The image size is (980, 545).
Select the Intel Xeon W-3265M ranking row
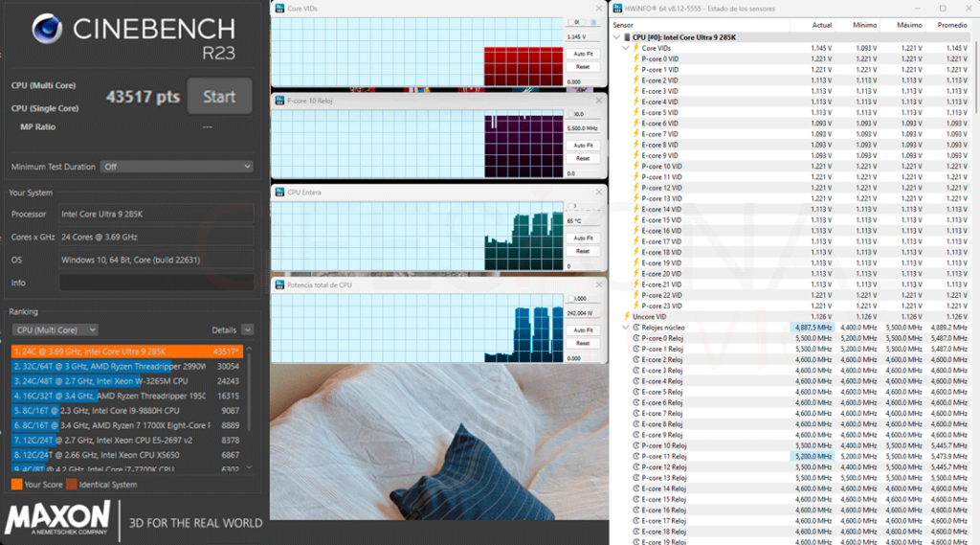[127, 381]
